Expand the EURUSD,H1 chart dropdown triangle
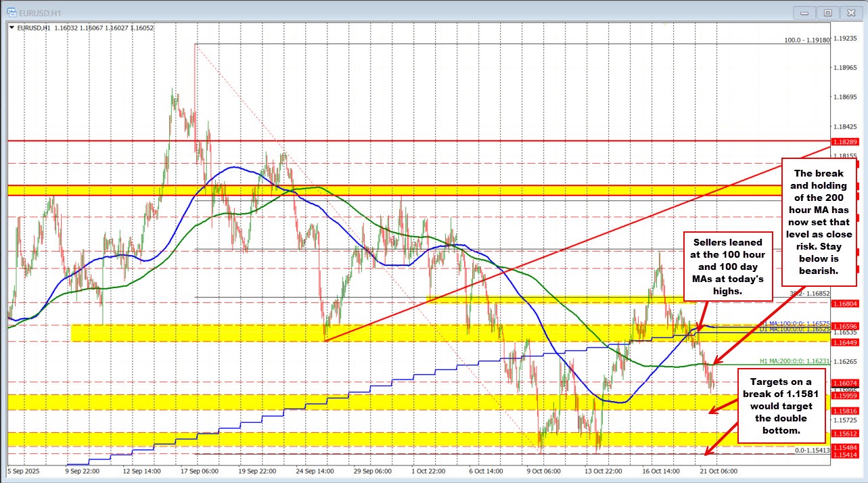 coord(11,28)
